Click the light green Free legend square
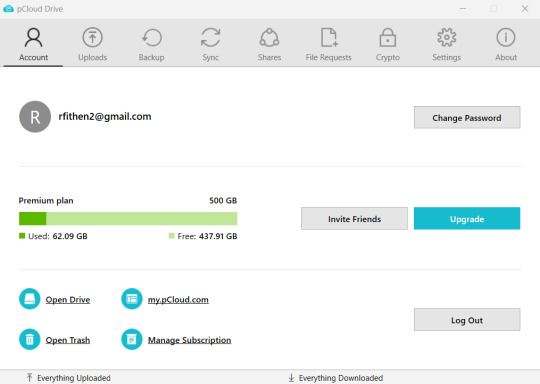Screen dimensions: 540x384 pyautogui.click(x=172, y=236)
